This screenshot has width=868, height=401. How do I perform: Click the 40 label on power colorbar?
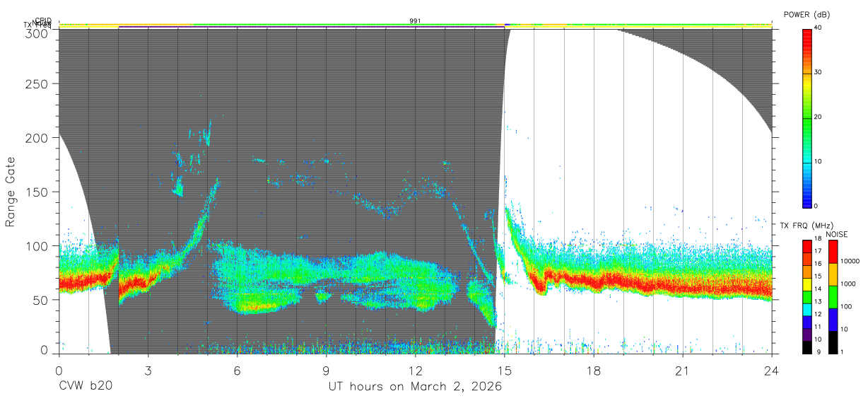[x=819, y=28]
